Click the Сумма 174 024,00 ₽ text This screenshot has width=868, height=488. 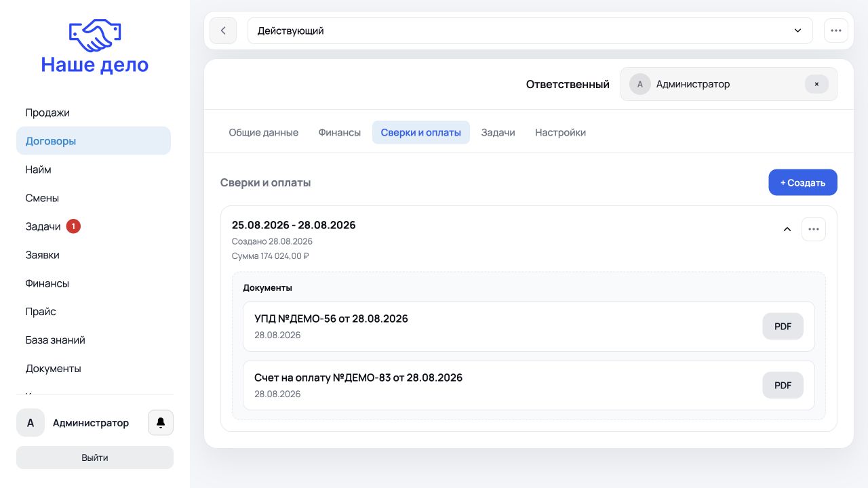(x=271, y=256)
